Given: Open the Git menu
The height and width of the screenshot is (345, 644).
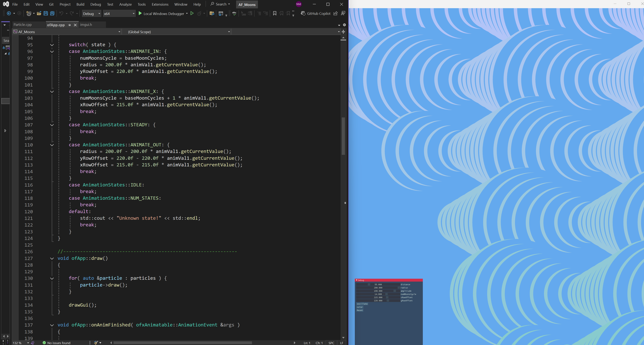Looking at the screenshot, I should tap(51, 4).
